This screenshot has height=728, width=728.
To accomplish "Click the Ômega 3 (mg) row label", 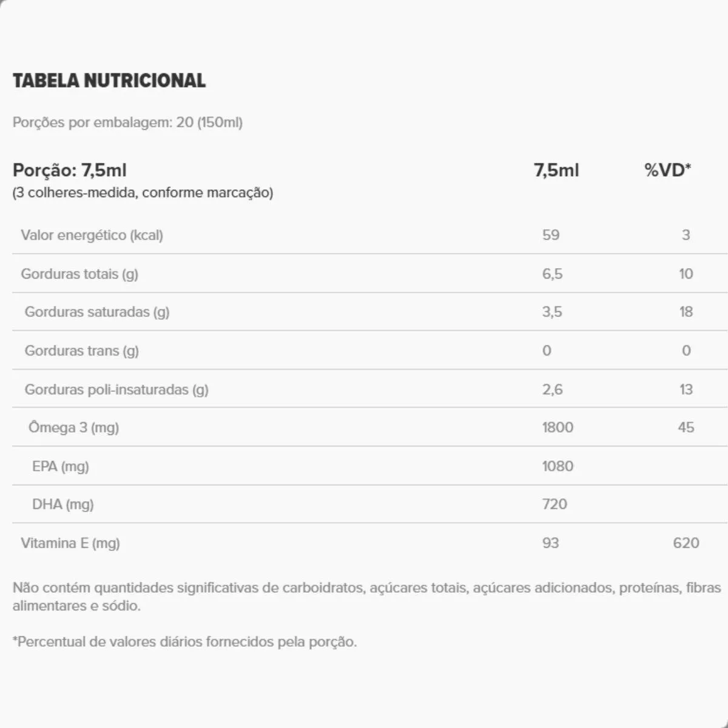I will point(73,428).
